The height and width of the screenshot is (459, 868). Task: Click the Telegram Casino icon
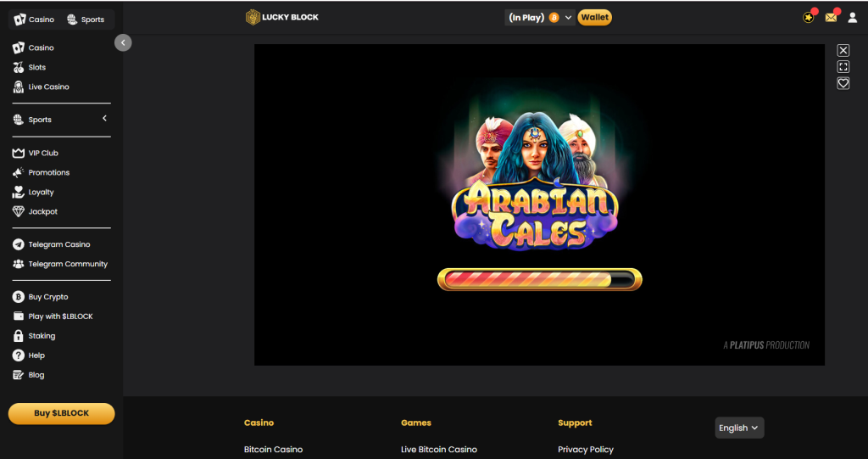(19, 244)
